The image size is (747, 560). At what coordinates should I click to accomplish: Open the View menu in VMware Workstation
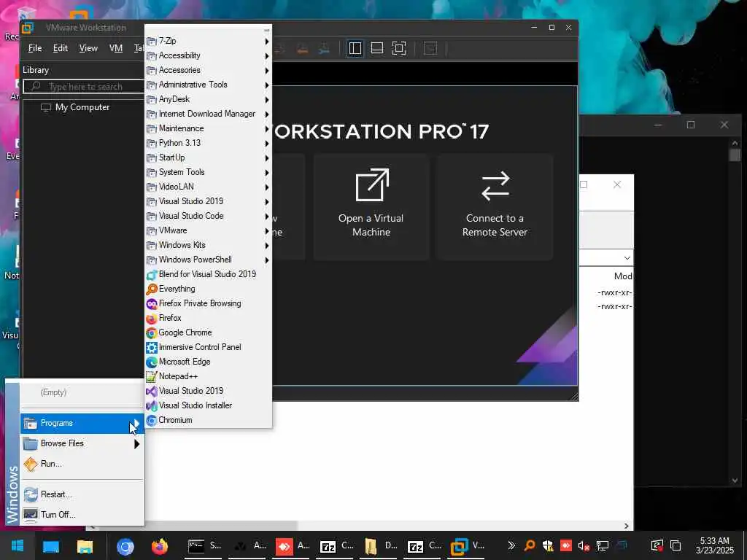coord(88,48)
